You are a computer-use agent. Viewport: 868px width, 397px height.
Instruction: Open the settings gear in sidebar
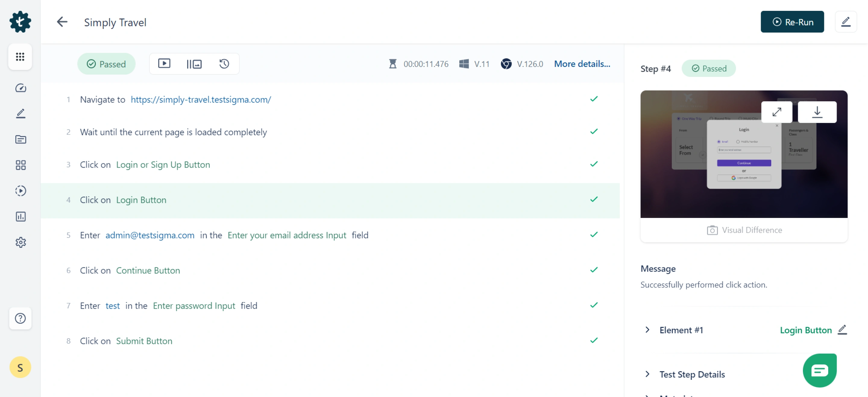click(x=20, y=242)
